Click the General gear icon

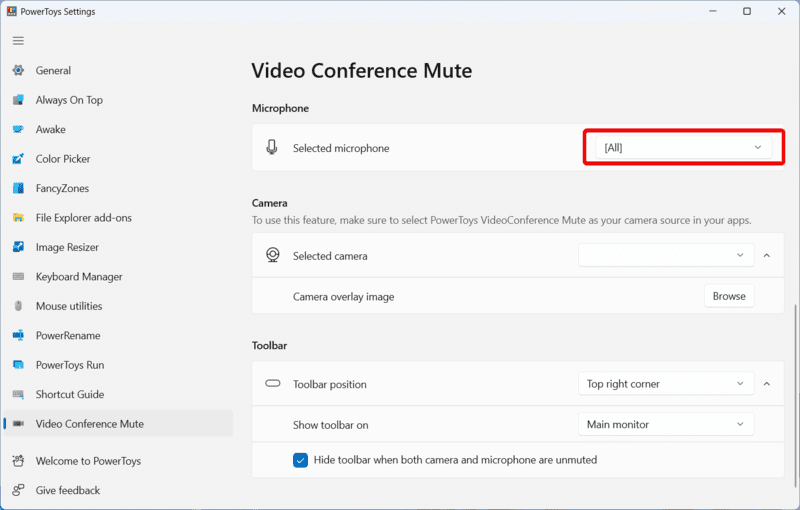pyautogui.click(x=18, y=70)
